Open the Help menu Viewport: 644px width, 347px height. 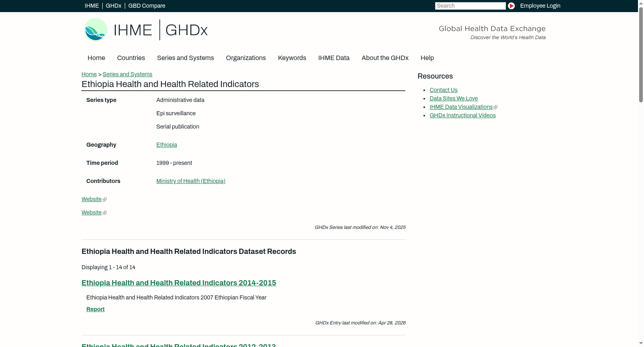point(427,58)
